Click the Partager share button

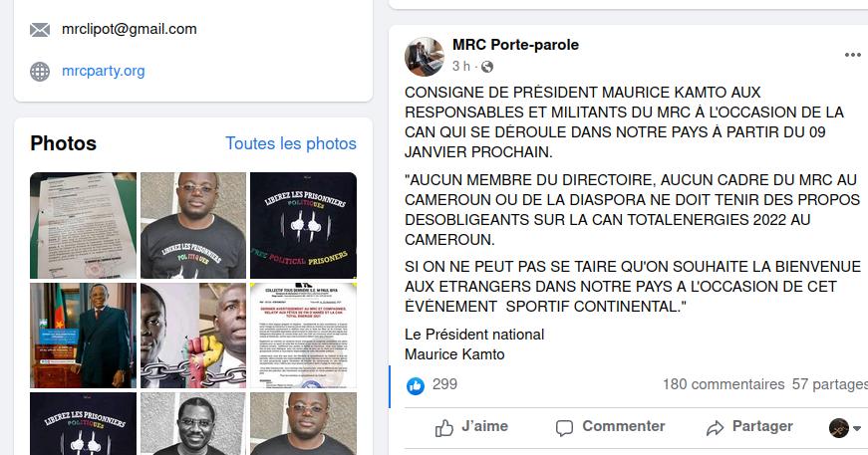[749, 427]
